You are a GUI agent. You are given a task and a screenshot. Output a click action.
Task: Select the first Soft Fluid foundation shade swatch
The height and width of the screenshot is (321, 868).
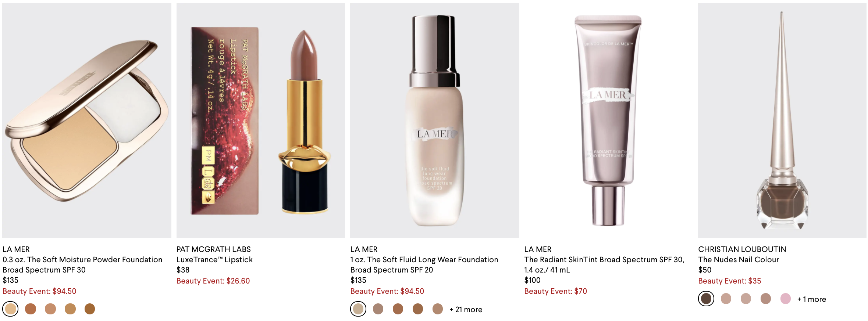(358, 309)
